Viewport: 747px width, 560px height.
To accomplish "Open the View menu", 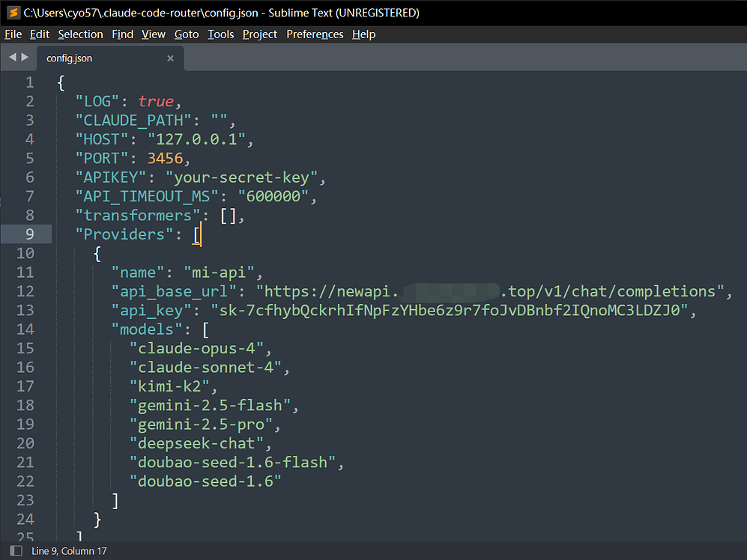I will point(154,34).
